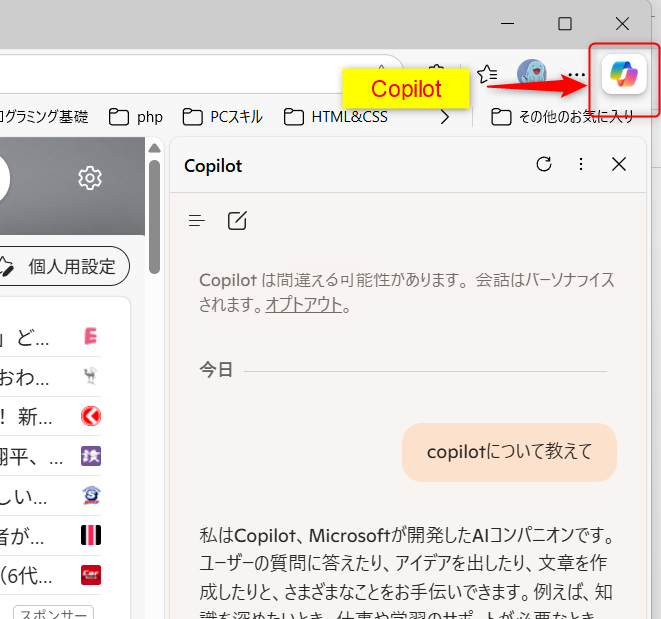Open the プログラミング基礎 bookmarks folder
661x619 pixels.
[44, 117]
